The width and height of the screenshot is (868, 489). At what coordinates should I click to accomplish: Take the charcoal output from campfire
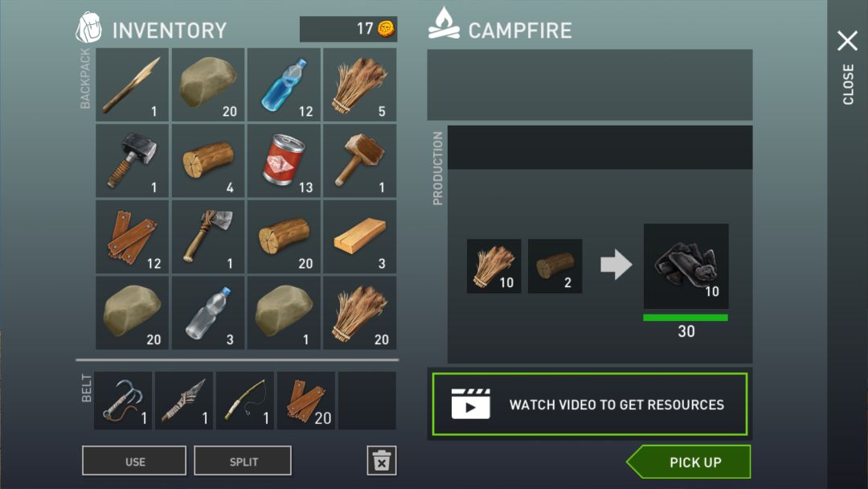point(686,266)
